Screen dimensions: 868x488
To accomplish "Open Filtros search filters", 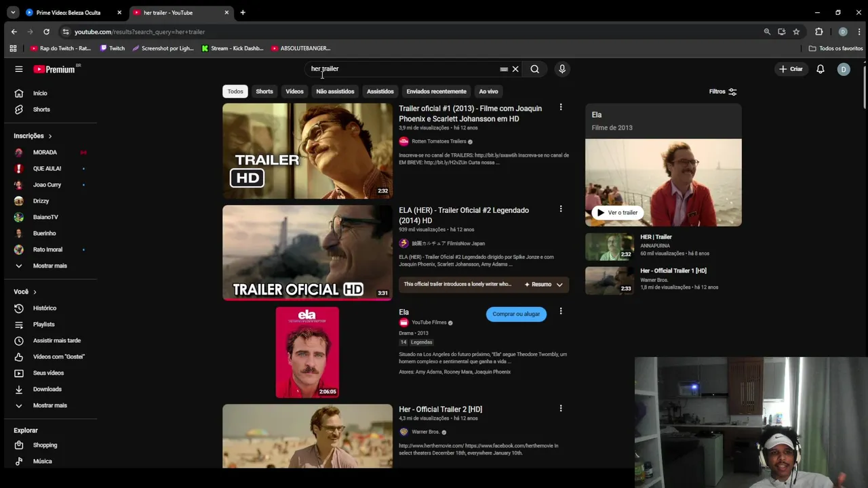I will 723,91.
